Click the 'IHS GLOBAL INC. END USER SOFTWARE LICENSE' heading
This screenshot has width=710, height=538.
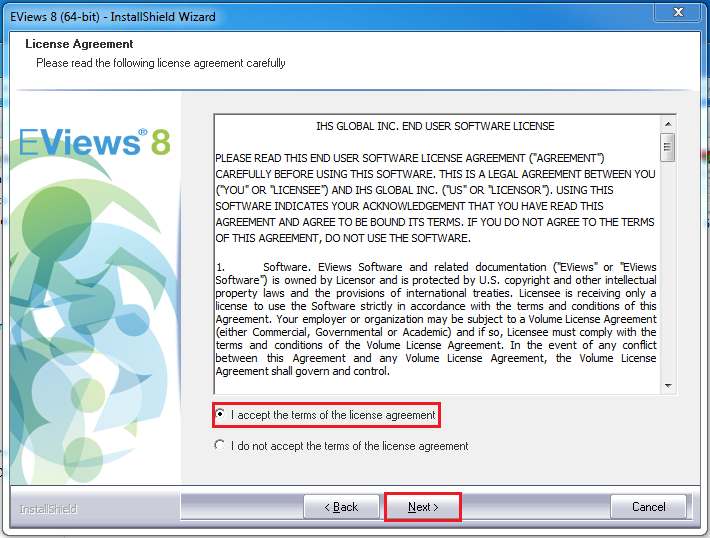coord(435,126)
